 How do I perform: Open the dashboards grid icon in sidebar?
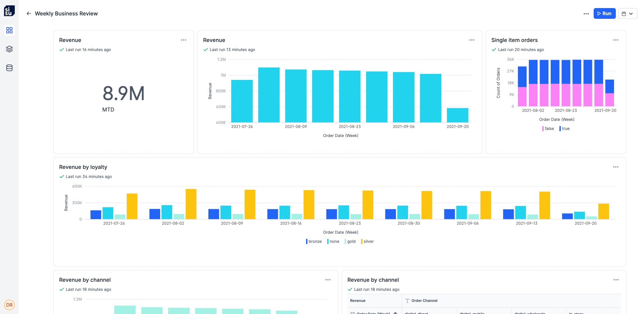9,30
